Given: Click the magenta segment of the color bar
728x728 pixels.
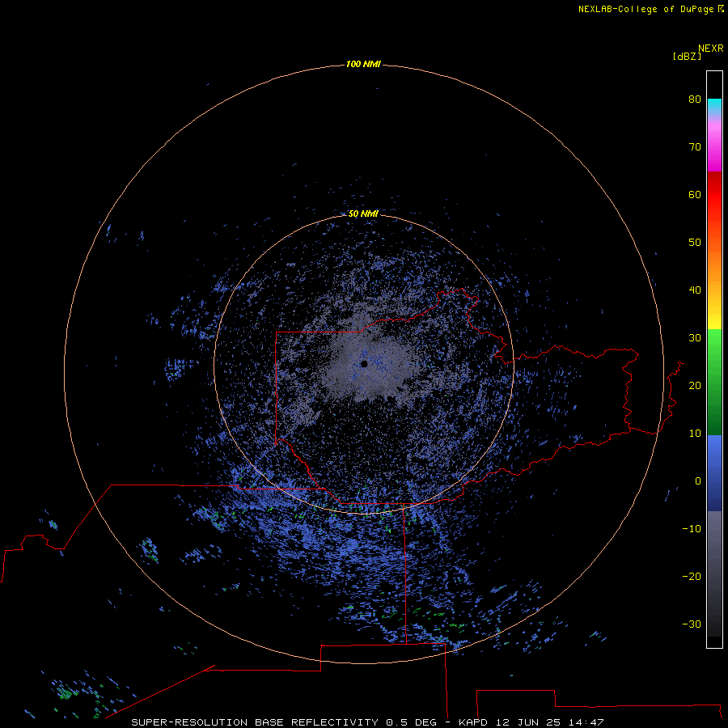Looking at the screenshot, I should (714, 148).
